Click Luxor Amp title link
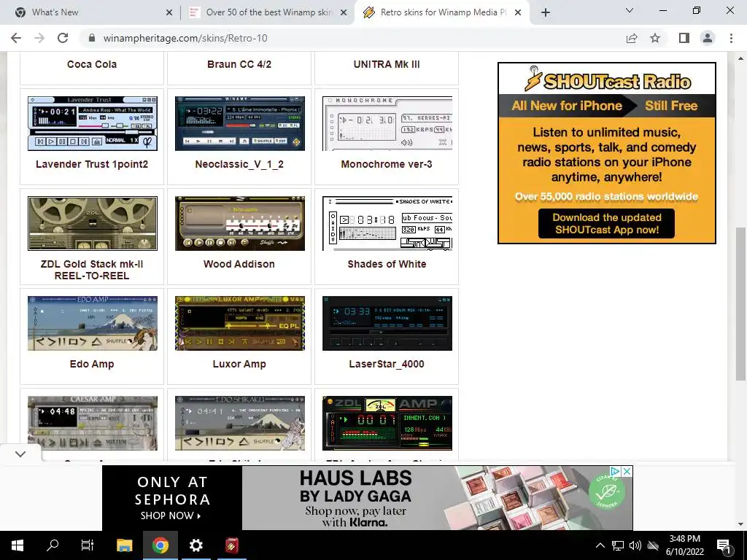This screenshot has width=747, height=560. (239, 365)
